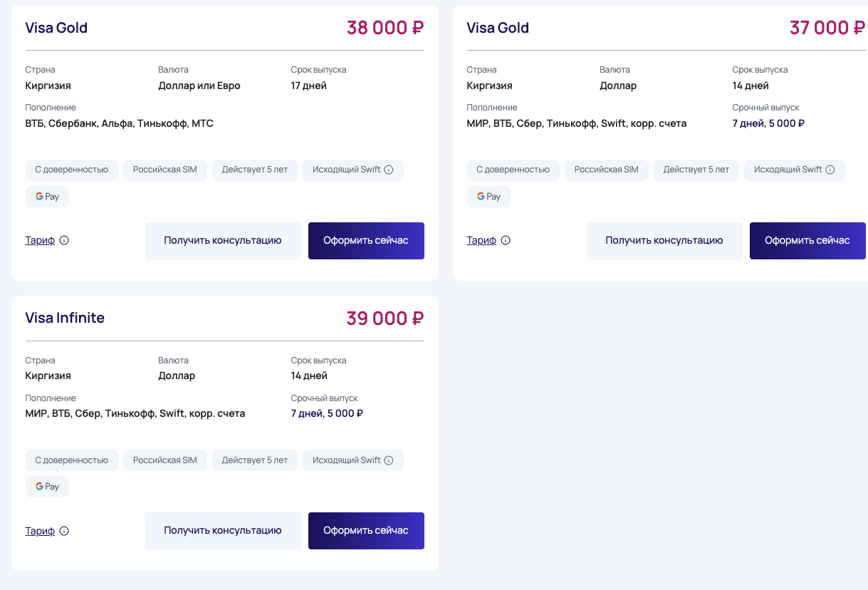Open Тариф link in 37 000 ₽ Visa Gold card

[481, 241]
